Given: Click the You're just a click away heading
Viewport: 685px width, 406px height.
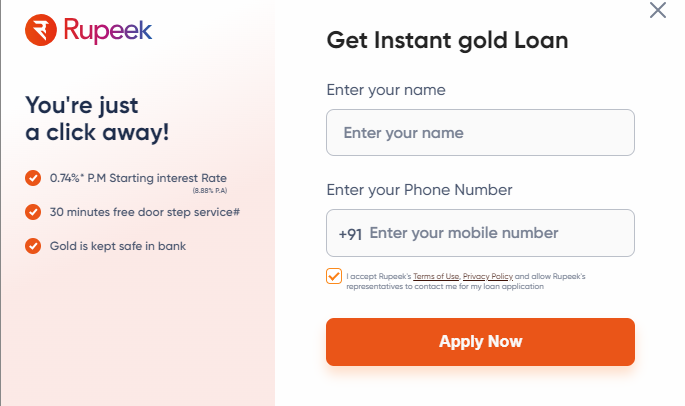Looking at the screenshot, I should pos(97,119).
